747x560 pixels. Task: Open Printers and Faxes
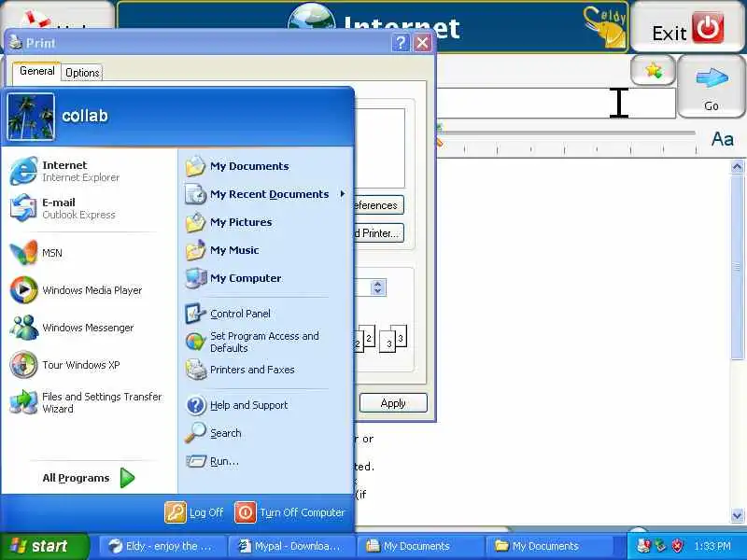tap(240, 370)
